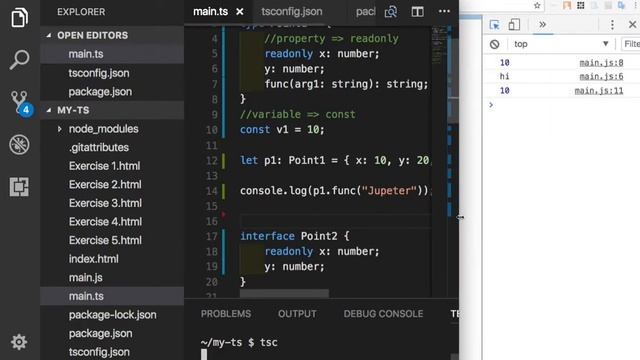Click the console Filter input field
Screen dimensions: 640x360
pos(631,44)
